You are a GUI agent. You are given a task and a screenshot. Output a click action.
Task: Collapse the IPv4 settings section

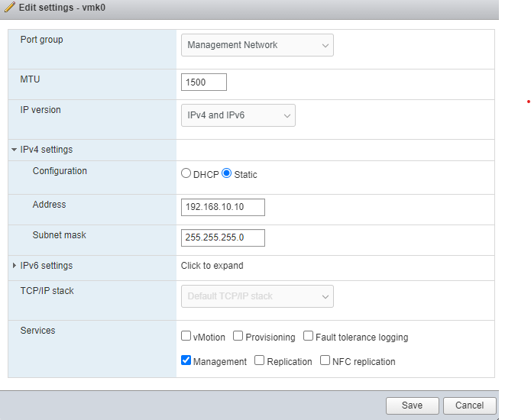click(15, 150)
